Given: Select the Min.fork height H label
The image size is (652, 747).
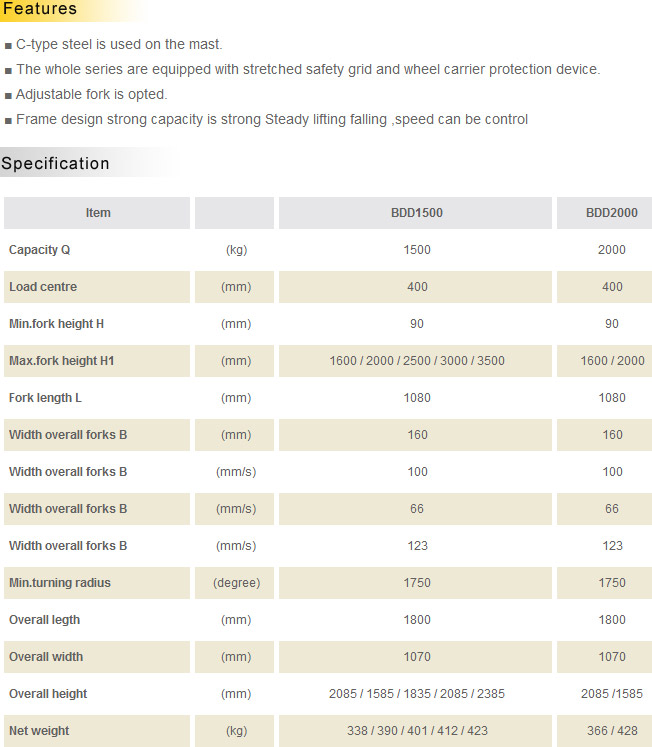Looking at the screenshot, I should (x=56, y=324).
